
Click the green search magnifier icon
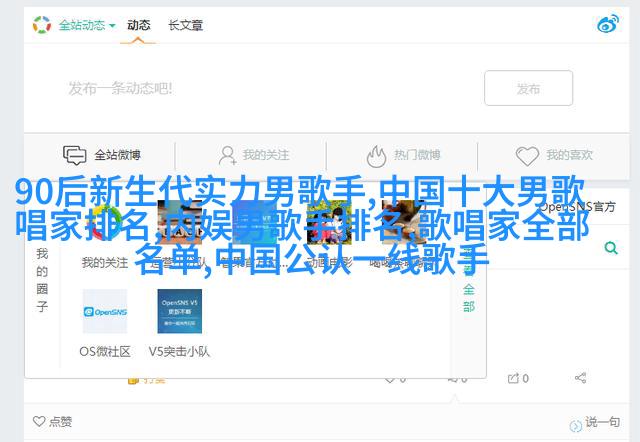click(x=611, y=247)
